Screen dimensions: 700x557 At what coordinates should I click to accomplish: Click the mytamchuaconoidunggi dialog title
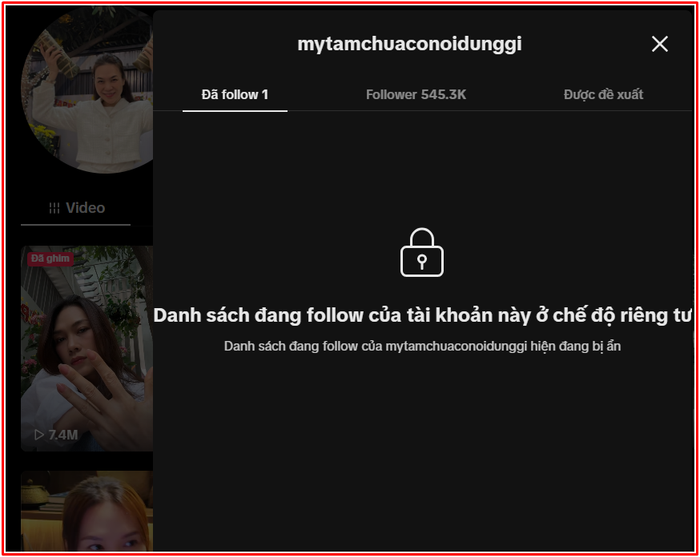coord(409,44)
